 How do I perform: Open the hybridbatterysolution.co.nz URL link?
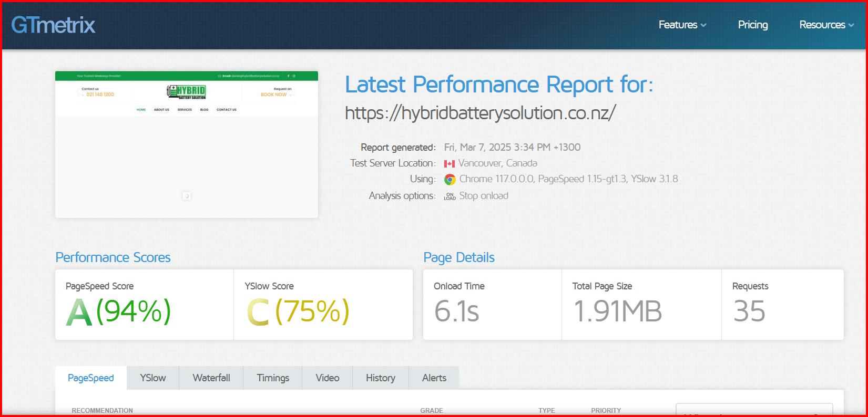pos(480,113)
